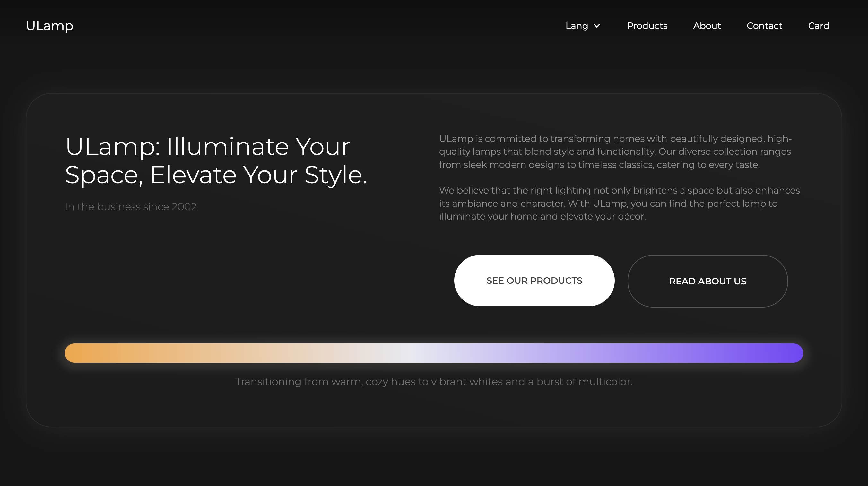868x486 pixels.
Task: Go to the Products nav item
Action: click(647, 26)
